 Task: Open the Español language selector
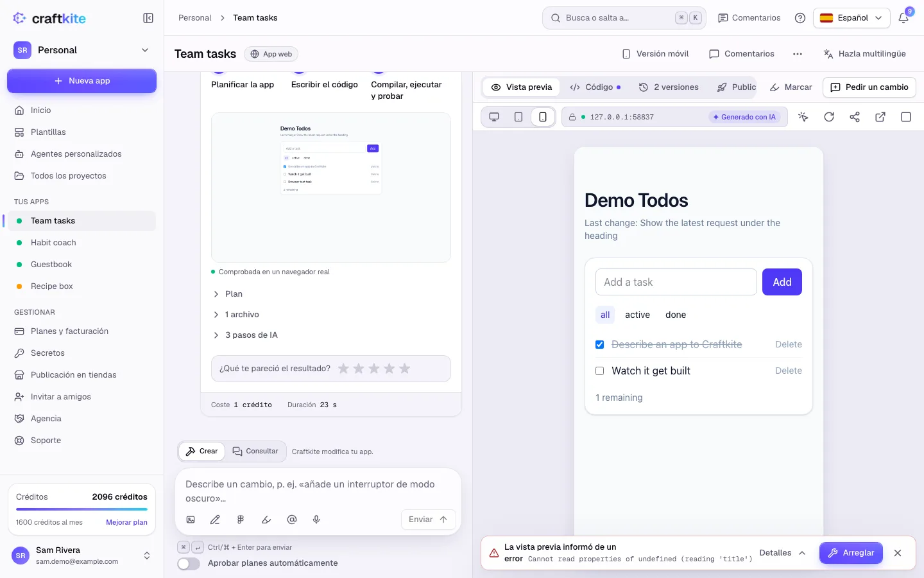pos(851,18)
